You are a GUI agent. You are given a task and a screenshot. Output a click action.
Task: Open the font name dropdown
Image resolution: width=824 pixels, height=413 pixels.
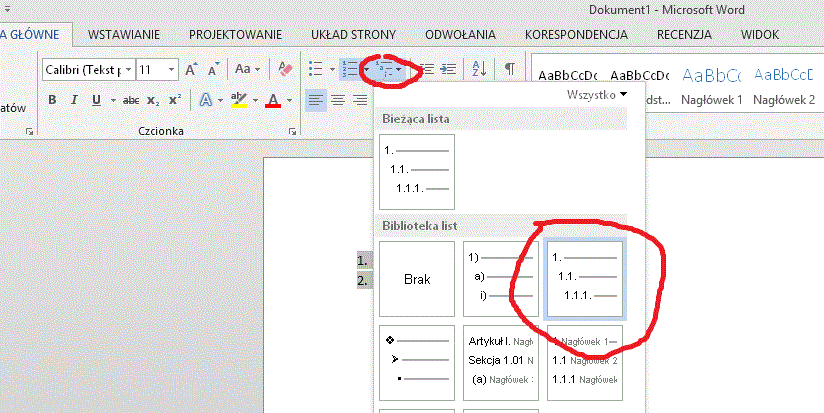tap(128, 69)
